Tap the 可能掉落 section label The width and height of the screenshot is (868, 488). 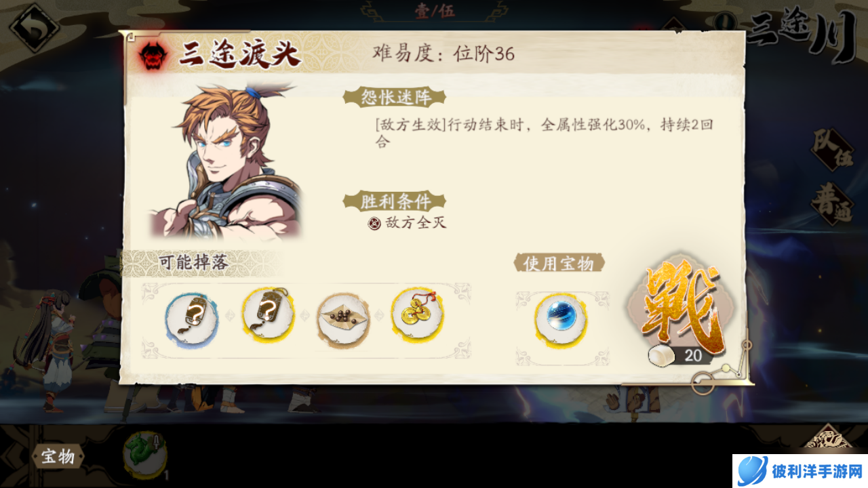click(x=194, y=263)
